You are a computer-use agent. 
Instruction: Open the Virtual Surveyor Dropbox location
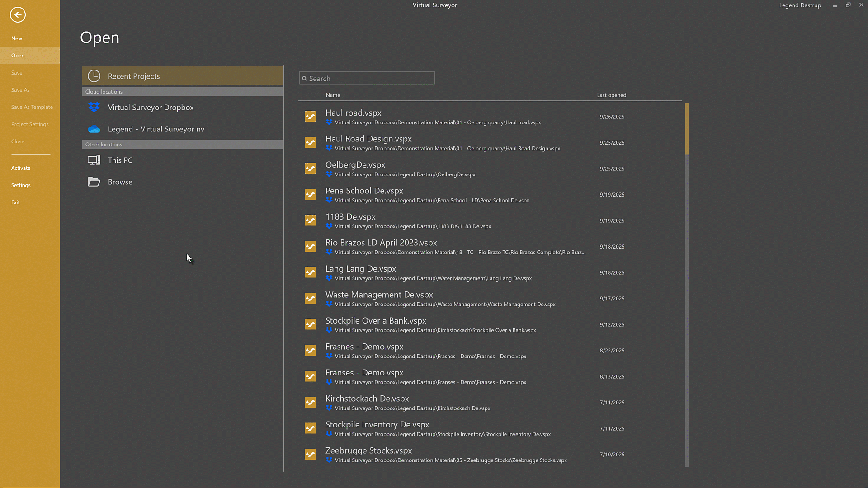point(151,108)
